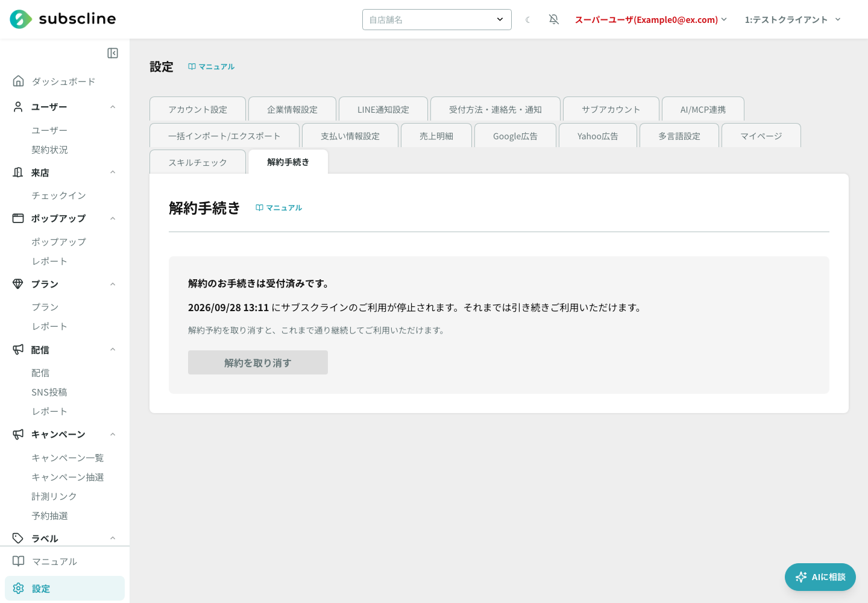
Task: Click the プラン diamond icon
Action: click(19, 284)
